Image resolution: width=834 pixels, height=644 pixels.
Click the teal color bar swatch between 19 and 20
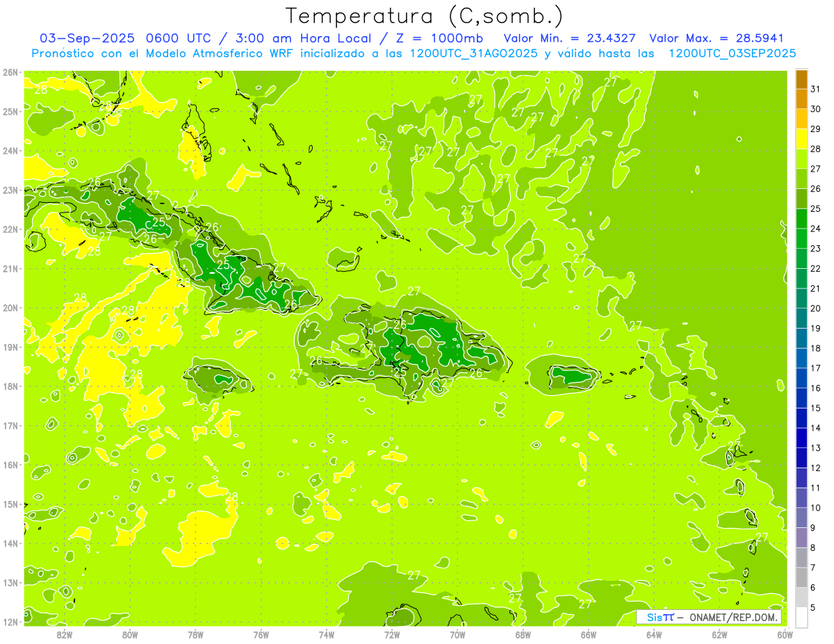(801, 318)
